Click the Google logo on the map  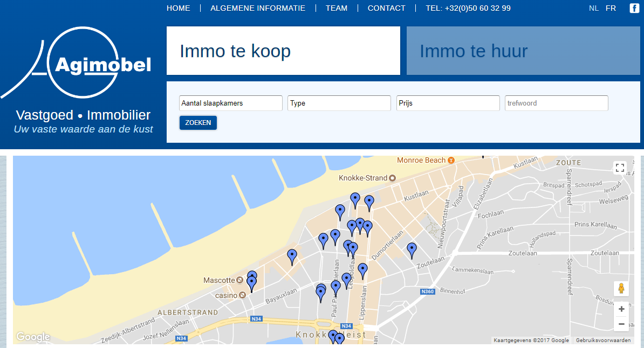(33, 337)
